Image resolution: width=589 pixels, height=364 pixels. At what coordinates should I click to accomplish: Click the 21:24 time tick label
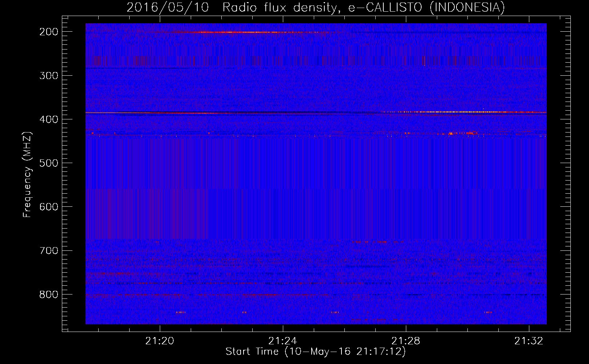pyautogui.click(x=283, y=341)
